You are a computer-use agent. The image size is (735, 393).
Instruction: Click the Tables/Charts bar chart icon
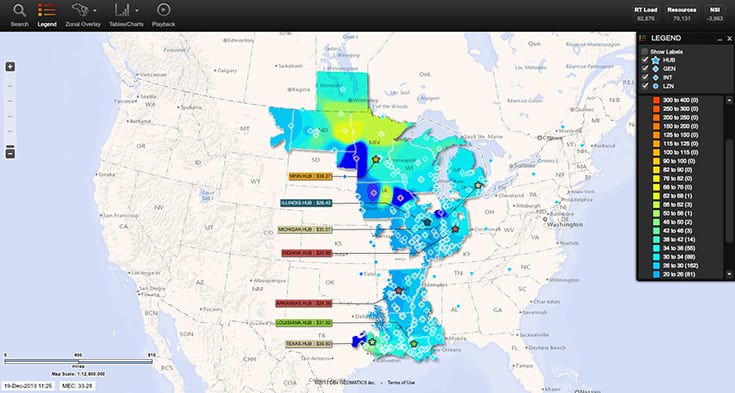pos(122,10)
